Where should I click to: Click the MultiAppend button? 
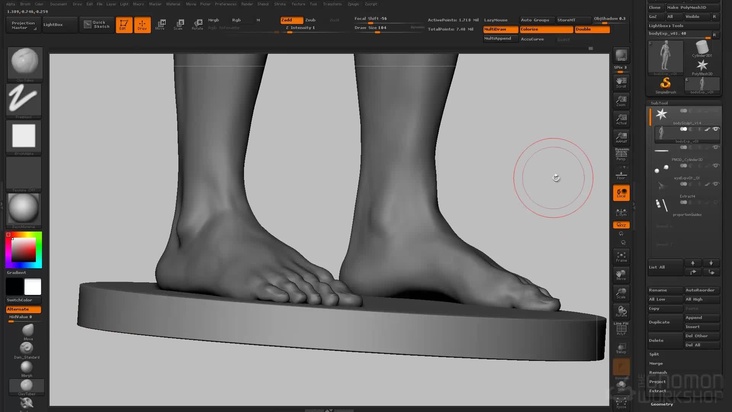coord(500,39)
